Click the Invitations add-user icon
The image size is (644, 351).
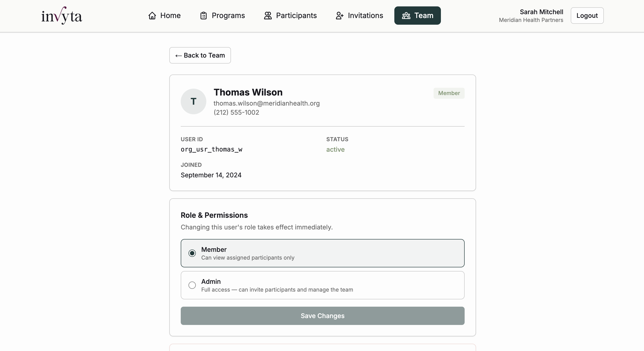pos(340,16)
